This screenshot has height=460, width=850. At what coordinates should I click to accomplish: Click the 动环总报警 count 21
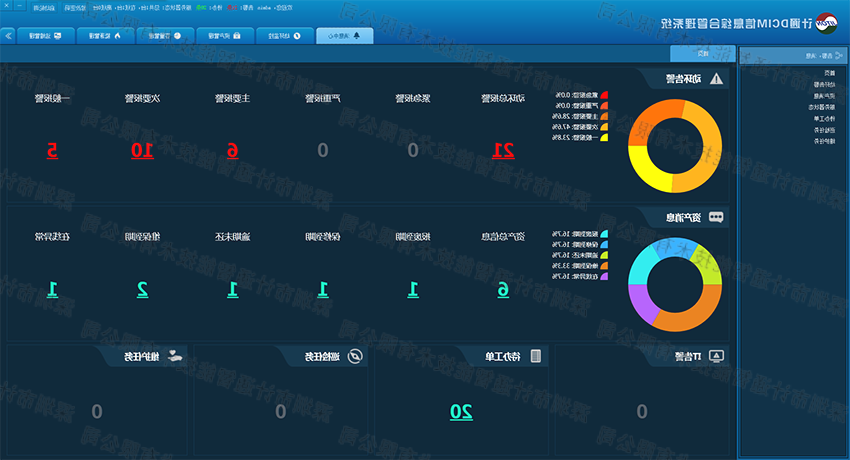click(503, 151)
